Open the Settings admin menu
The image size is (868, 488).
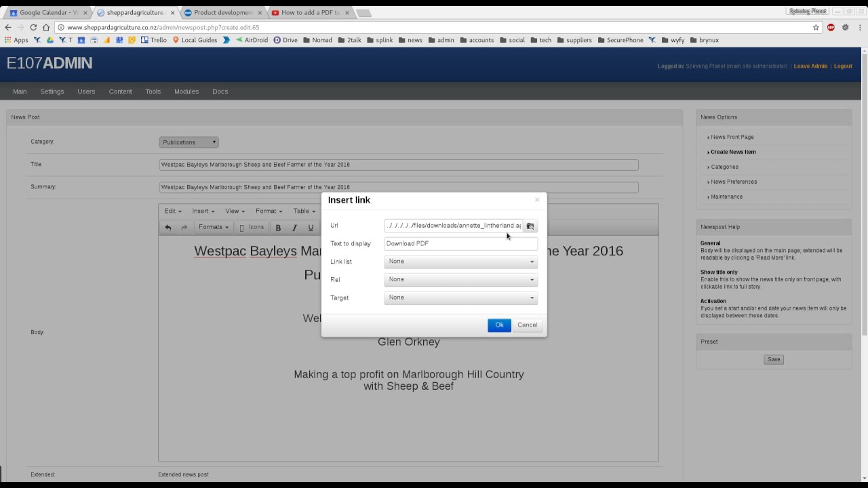tap(52, 91)
